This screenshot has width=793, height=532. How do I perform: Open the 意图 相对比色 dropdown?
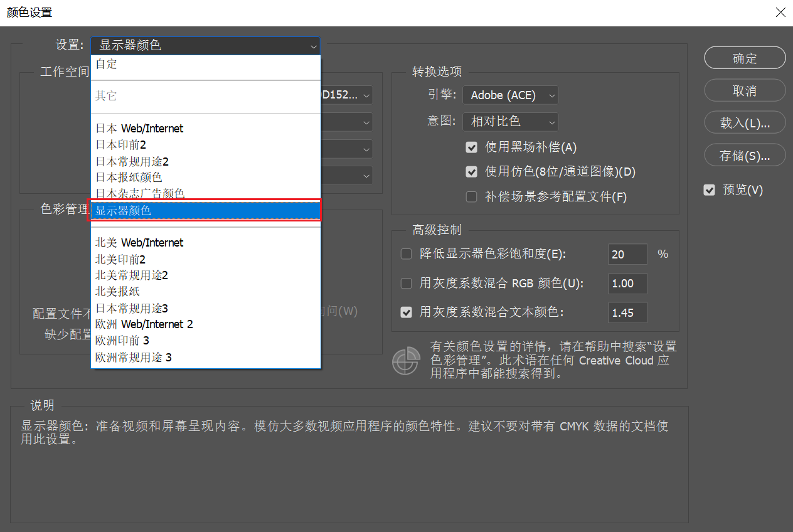coord(510,121)
